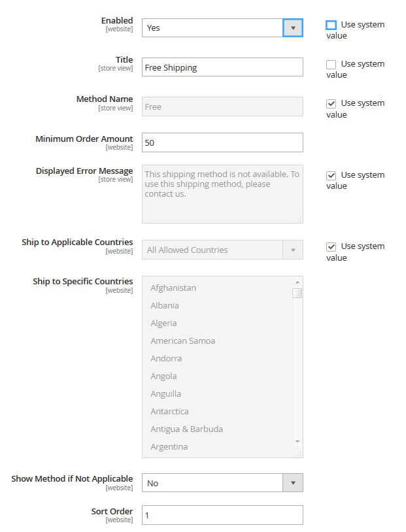406x532 pixels.
Task: Check Use system value for Title
Action: (331, 65)
